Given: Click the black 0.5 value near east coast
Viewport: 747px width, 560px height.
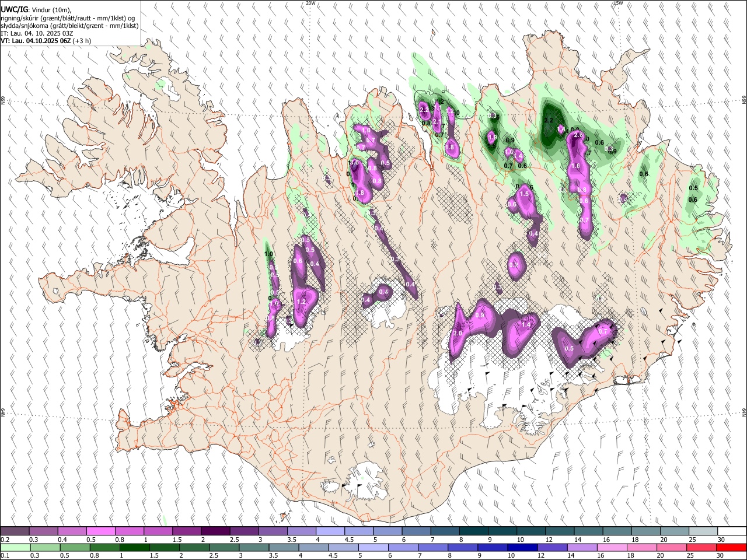Looking at the screenshot, I should (x=693, y=188).
